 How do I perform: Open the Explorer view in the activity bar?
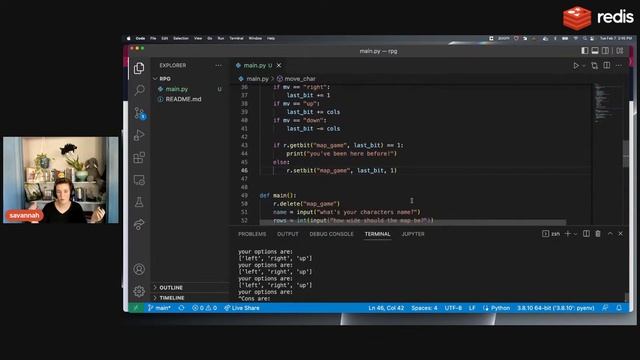tap(139, 68)
